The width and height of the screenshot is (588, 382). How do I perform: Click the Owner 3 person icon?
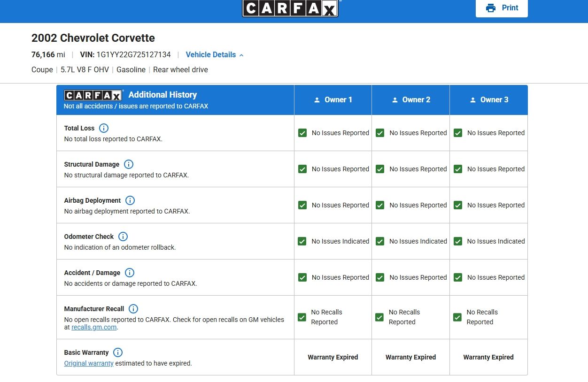473,100
